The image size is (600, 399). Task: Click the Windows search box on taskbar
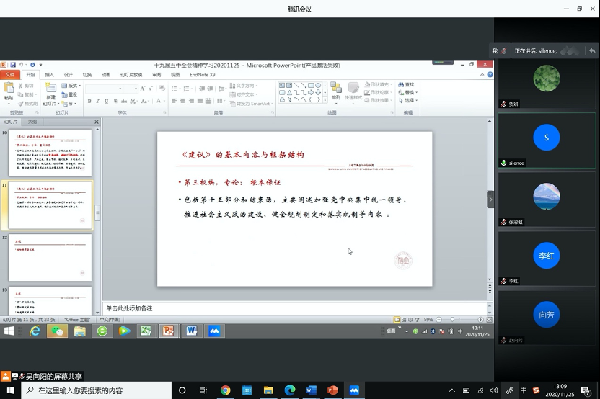(x=96, y=391)
